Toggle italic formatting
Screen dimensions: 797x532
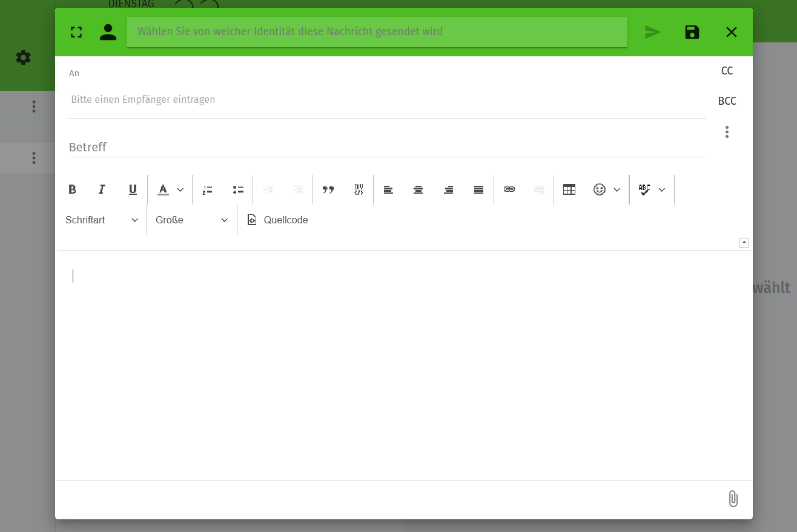point(102,189)
